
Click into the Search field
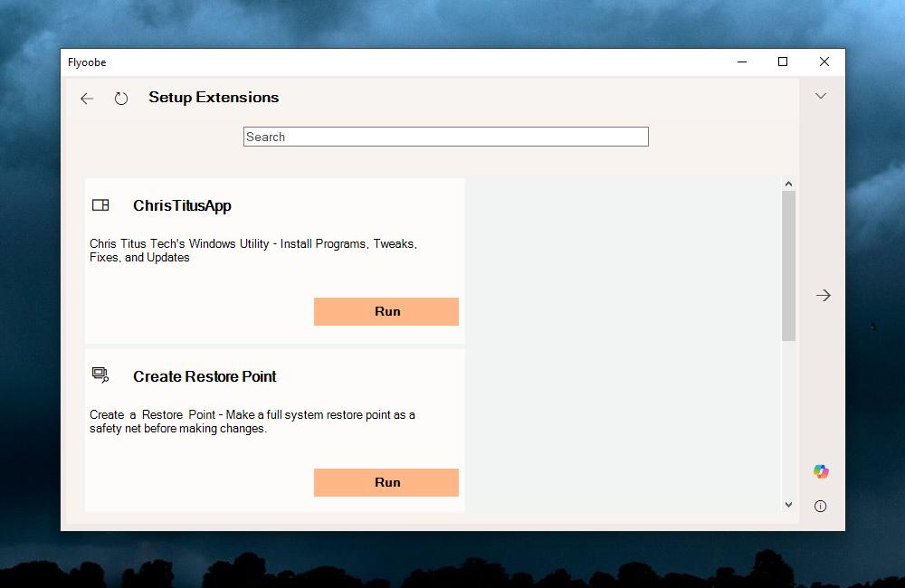[x=445, y=137]
